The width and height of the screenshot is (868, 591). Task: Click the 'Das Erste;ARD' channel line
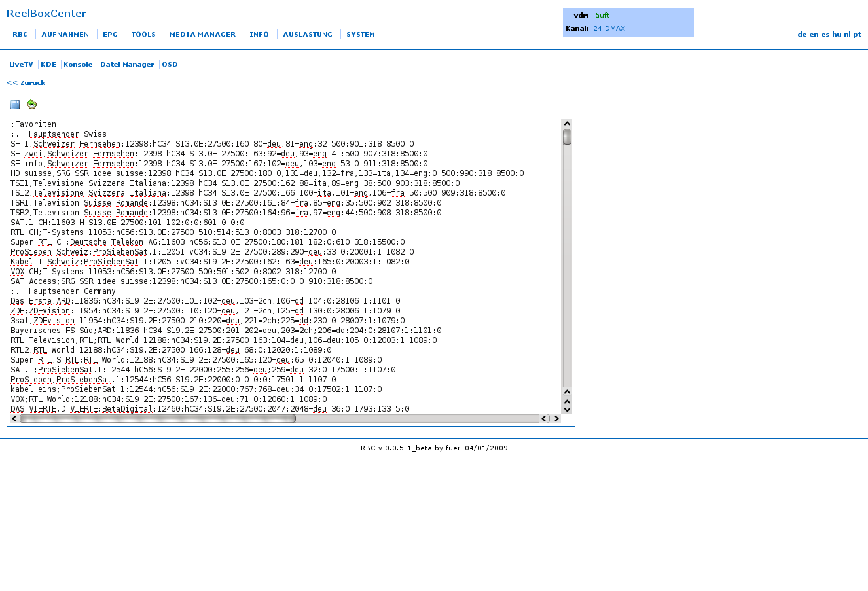(206, 301)
